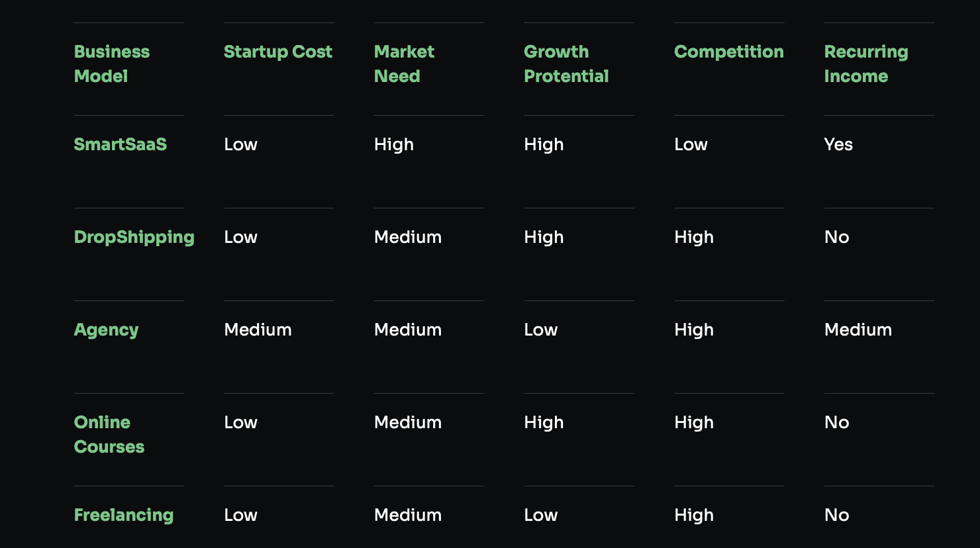Screen dimensions: 980x548
Task: Click the DropShipping row label
Action: click(134, 237)
